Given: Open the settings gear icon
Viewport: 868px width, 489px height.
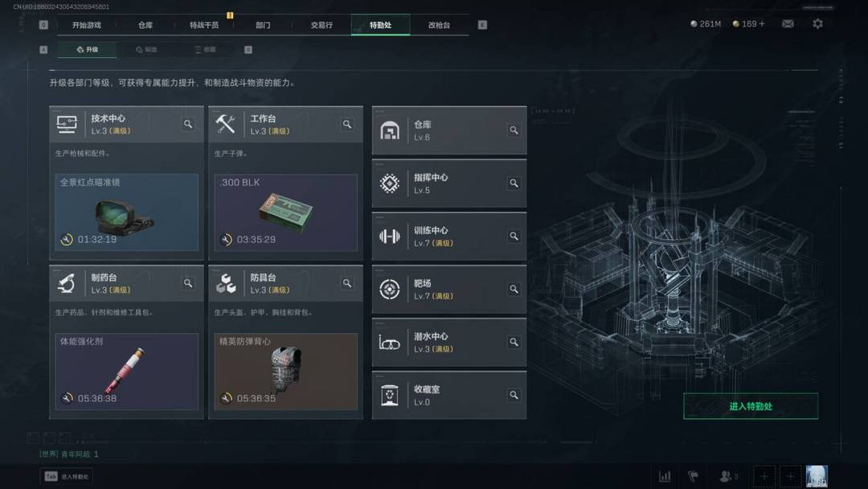Looking at the screenshot, I should tap(817, 24).
